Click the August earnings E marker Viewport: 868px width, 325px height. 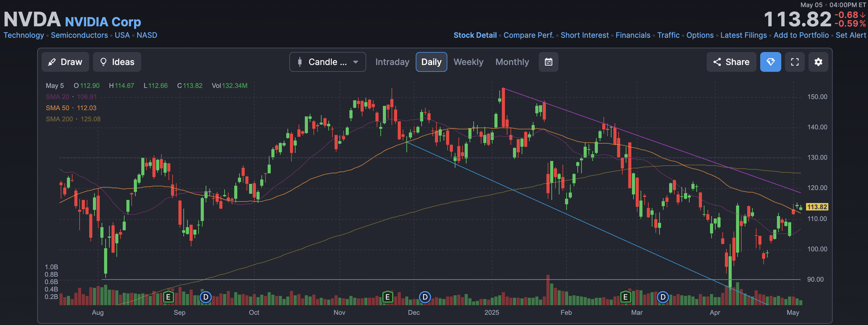168,297
